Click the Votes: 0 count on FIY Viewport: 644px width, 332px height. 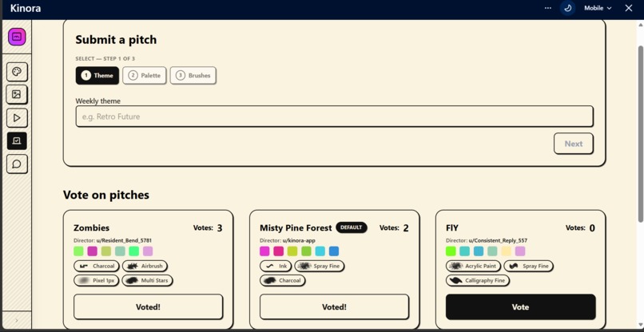pos(580,228)
